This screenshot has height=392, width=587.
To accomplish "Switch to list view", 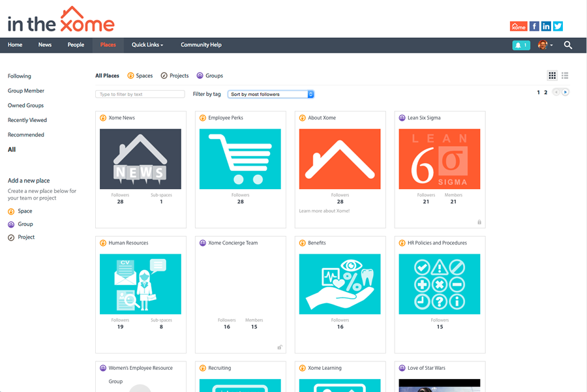I will click(x=565, y=76).
